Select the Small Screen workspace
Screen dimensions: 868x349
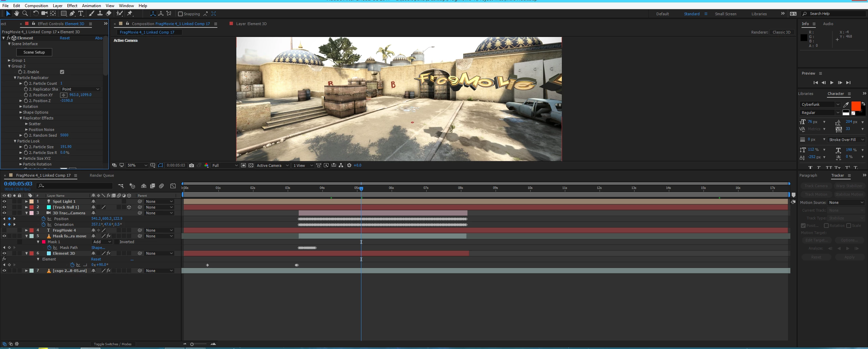coord(726,14)
